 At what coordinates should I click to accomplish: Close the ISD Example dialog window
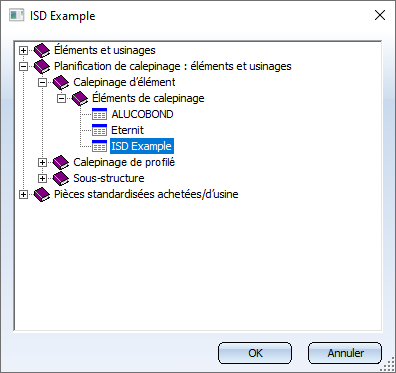click(x=380, y=15)
